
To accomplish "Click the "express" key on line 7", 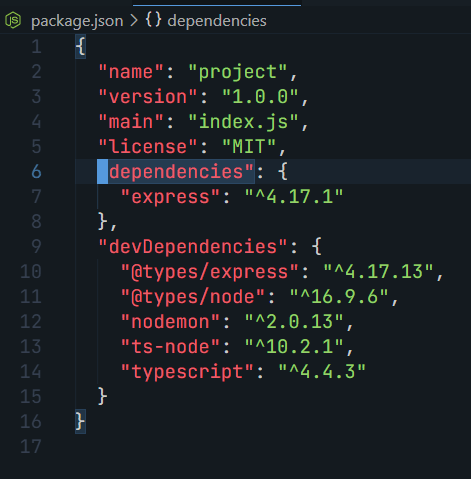I will [171, 197].
